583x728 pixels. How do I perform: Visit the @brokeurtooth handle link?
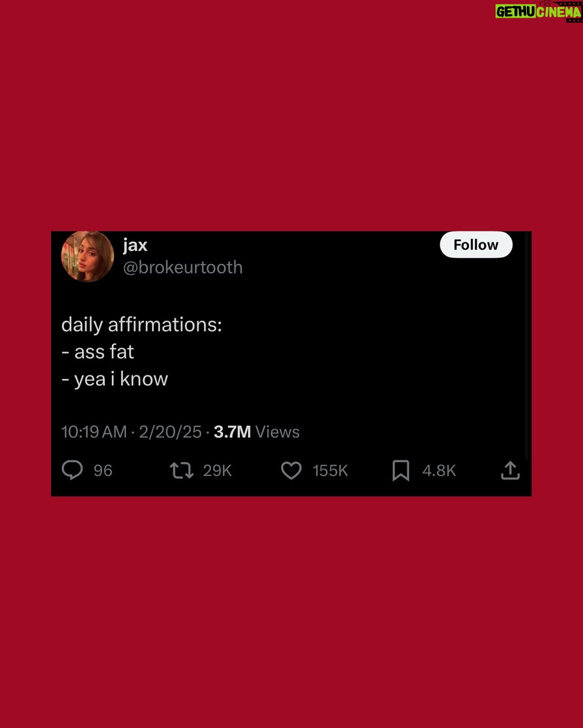(x=183, y=267)
